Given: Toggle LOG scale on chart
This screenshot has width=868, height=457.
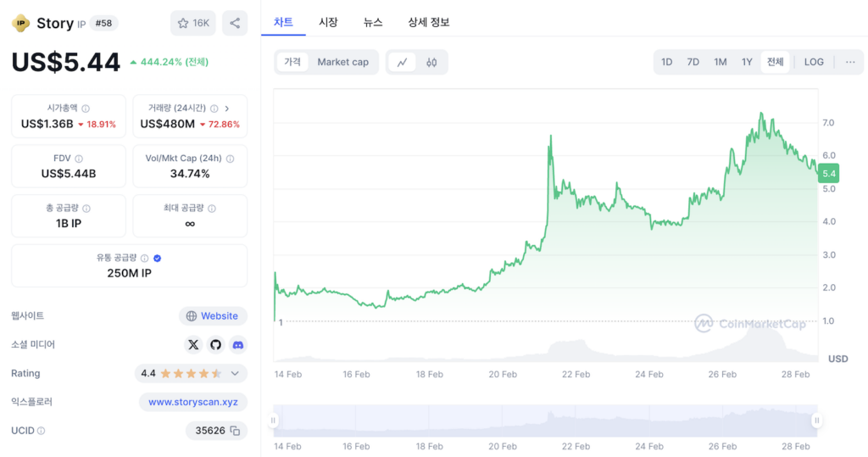Looking at the screenshot, I should pos(814,62).
